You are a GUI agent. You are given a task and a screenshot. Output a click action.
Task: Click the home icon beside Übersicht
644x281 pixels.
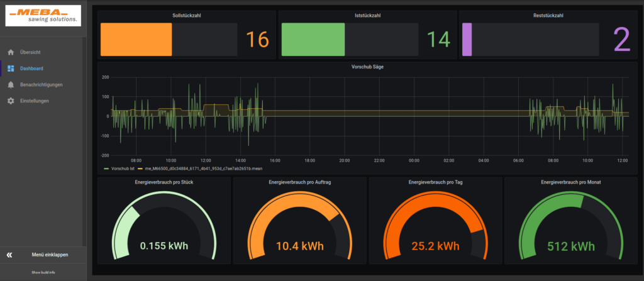click(x=10, y=52)
